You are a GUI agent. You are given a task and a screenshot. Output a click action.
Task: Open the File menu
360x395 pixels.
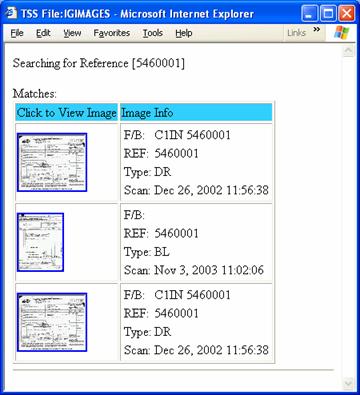17,33
